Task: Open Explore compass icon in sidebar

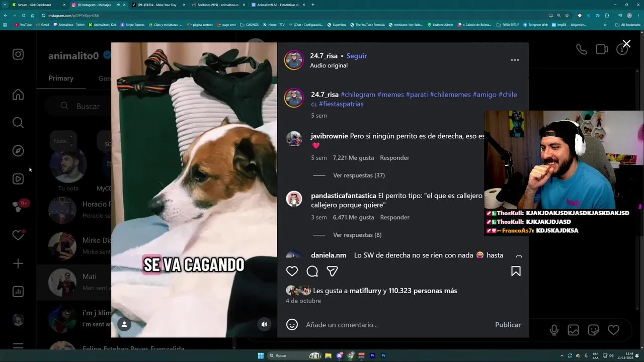Action: (18, 151)
